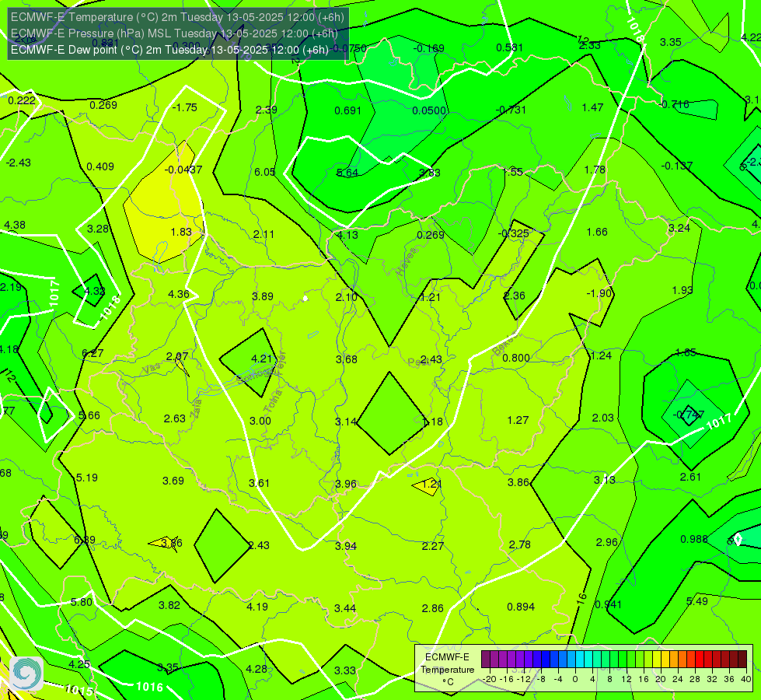761x700 pixels.
Task: Click the dew point value 5.64
Action: click(347, 173)
